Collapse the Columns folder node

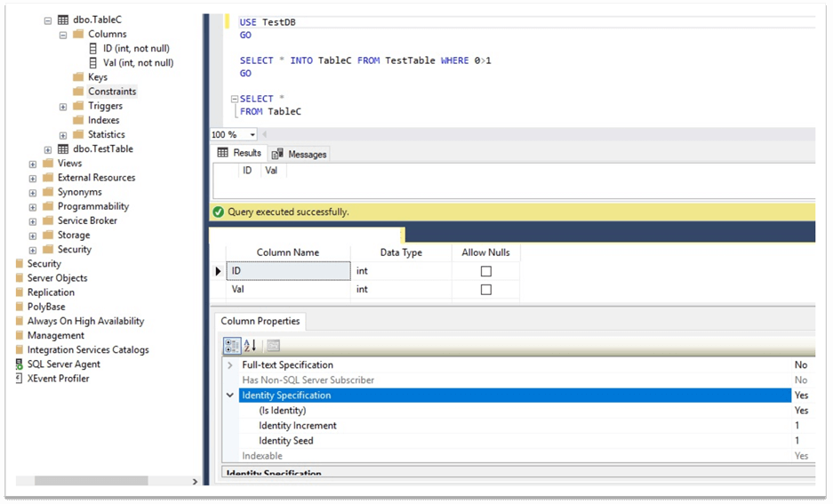point(63,35)
